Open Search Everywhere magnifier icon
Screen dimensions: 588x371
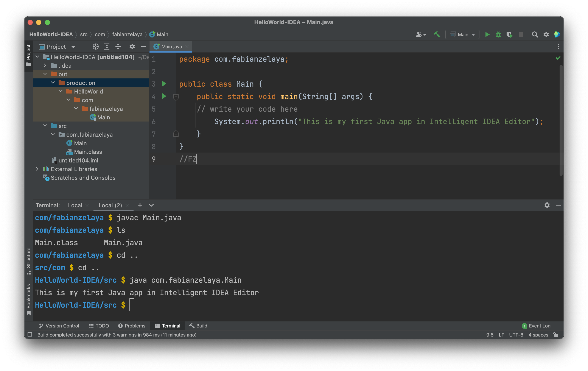click(535, 34)
